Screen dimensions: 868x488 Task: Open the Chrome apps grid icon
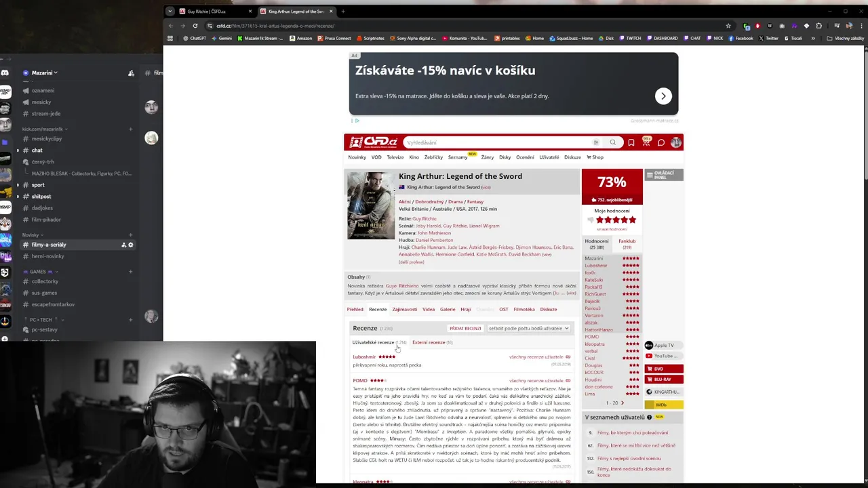click(170, 38)
